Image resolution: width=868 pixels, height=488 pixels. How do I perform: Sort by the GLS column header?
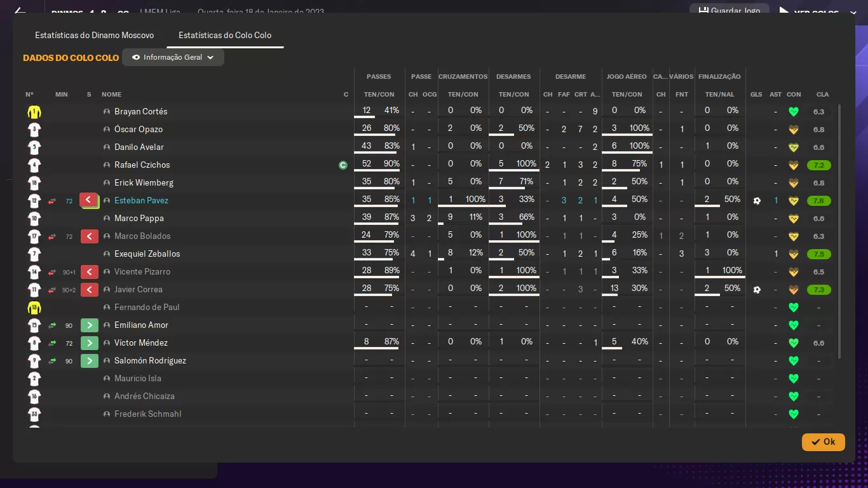756,95
